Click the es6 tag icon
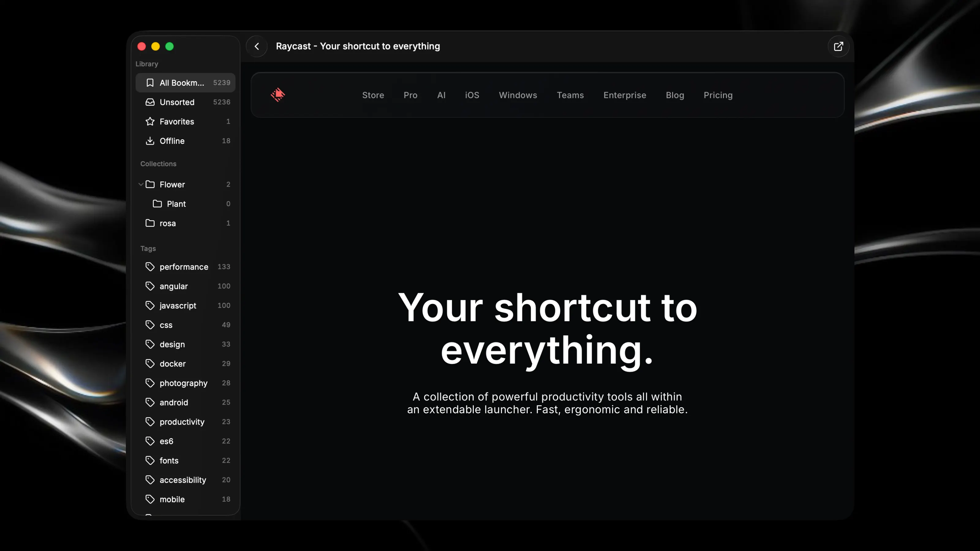Viewport: 980px width, 551px height. (x=150, y=441)
